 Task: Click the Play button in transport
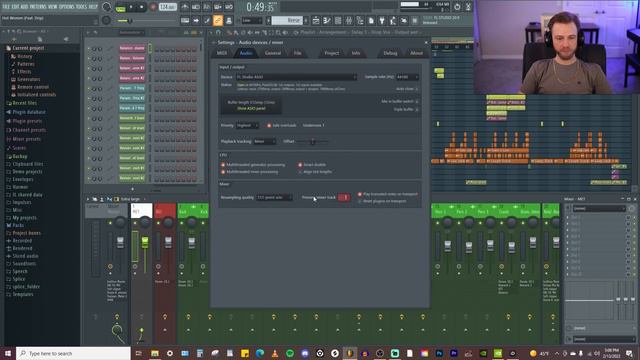click(x=131, y=7)
